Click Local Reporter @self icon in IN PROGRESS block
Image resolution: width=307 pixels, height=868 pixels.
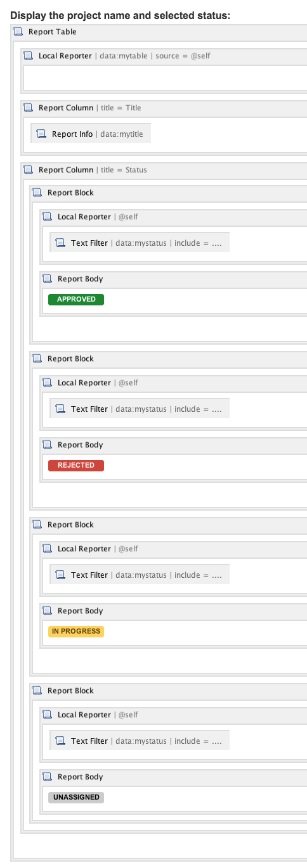(48, 549)
